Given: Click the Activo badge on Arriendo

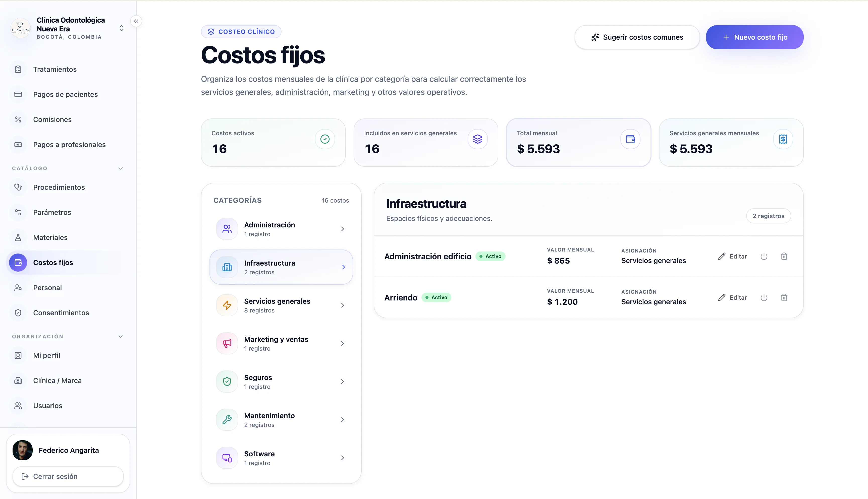Looking at the screenshot, I should 436,297.
